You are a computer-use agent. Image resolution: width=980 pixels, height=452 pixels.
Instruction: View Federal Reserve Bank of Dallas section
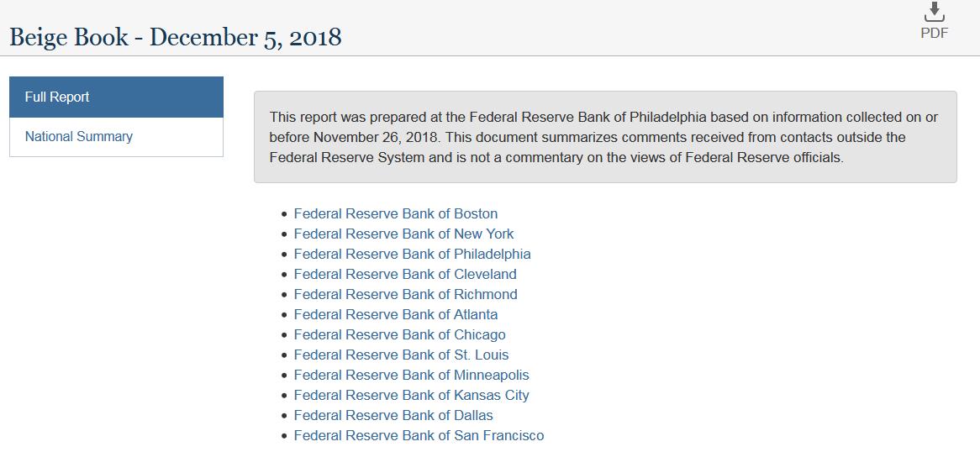tap(393, 415)
